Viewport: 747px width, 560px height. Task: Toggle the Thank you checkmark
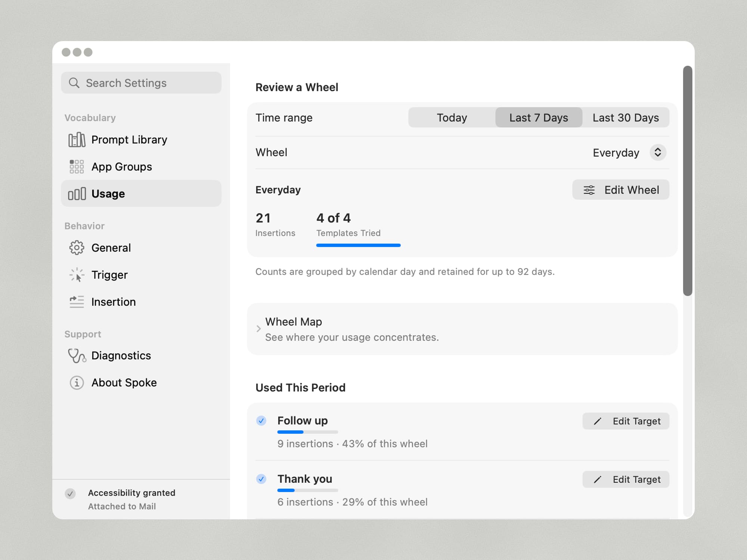point(261,479)
